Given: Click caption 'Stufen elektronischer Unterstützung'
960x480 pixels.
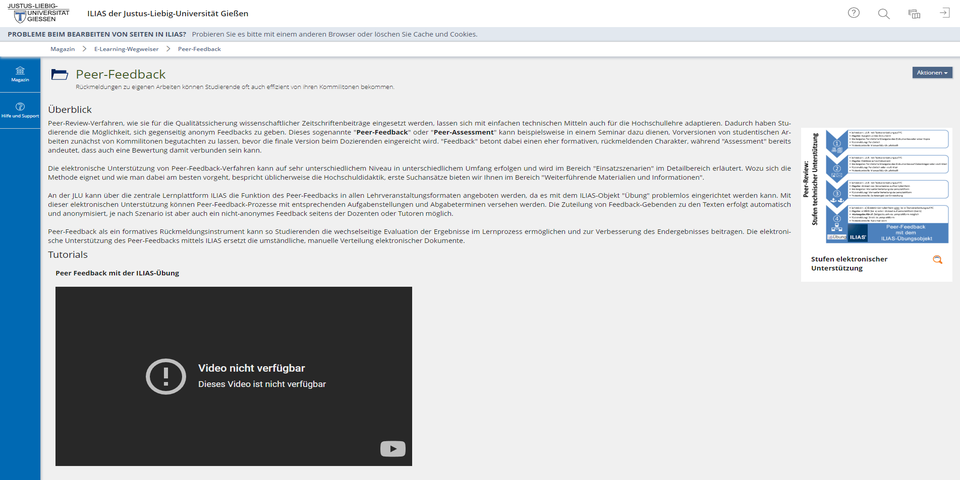Looking at the screenshot, I should tap(849, 263).
